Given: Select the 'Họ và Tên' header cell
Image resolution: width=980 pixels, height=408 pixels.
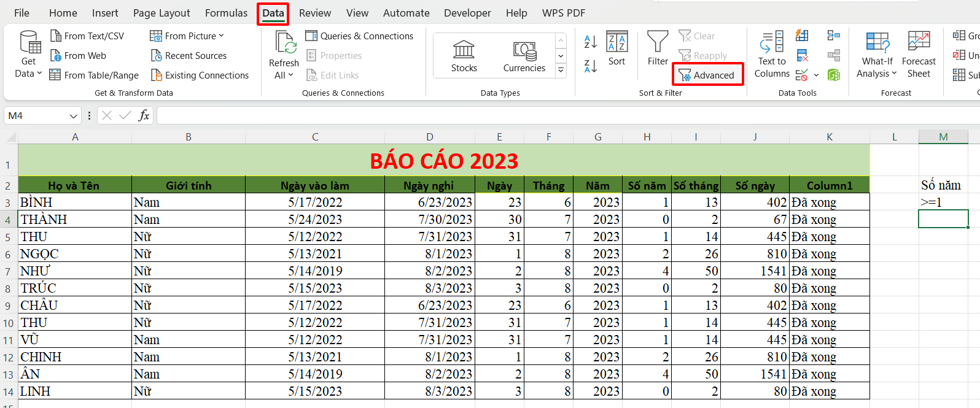Looking at the screenshot, I should [x=75, y=185].
